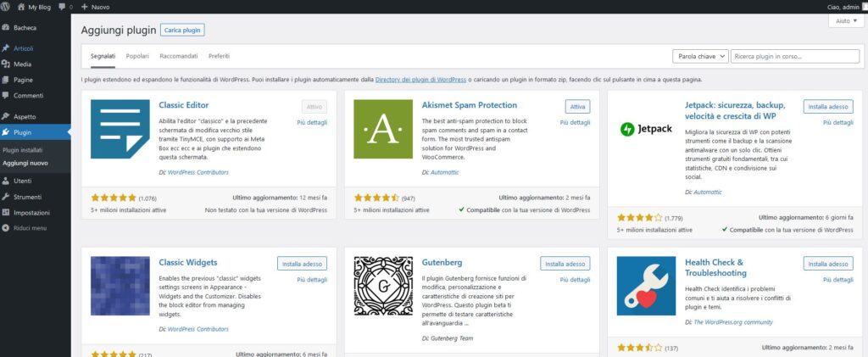Open Health Check & Troubleshooting title
The image size is (868, 357).
pyautogui.click(x=715, y=268)
